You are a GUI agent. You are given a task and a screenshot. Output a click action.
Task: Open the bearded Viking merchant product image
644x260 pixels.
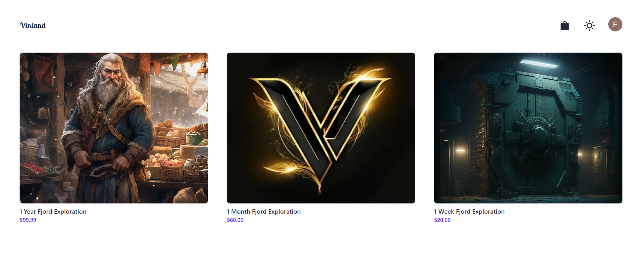click(114, 128)
